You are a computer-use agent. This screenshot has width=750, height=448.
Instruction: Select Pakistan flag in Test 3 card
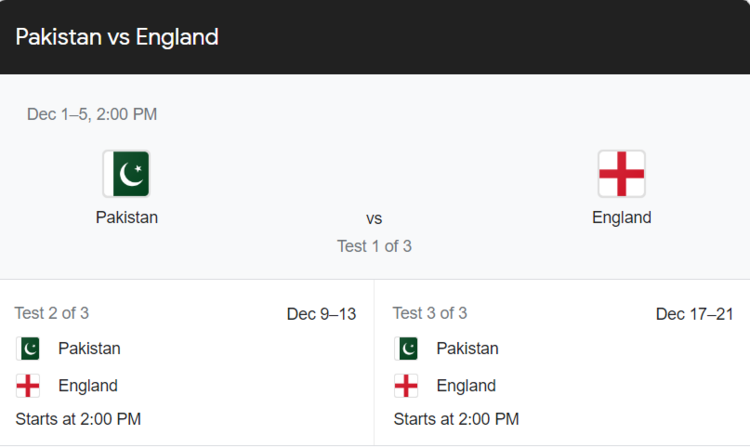click(406, 349)
